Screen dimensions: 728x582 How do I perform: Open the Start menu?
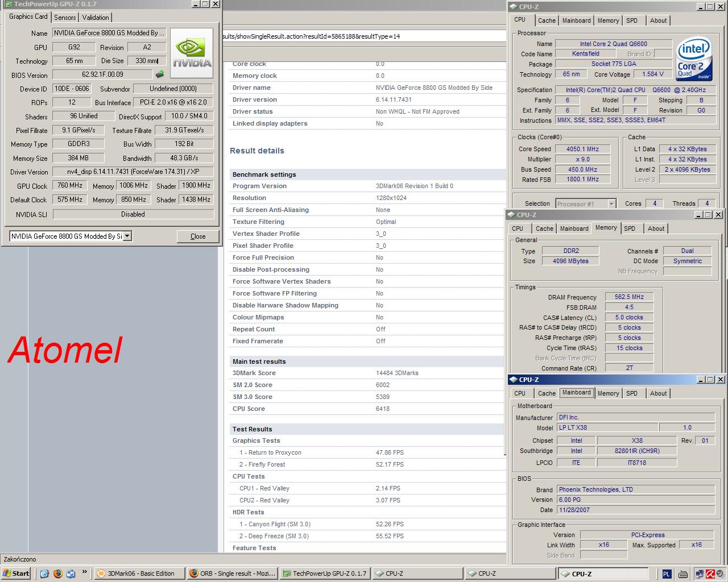coord(16,573)
